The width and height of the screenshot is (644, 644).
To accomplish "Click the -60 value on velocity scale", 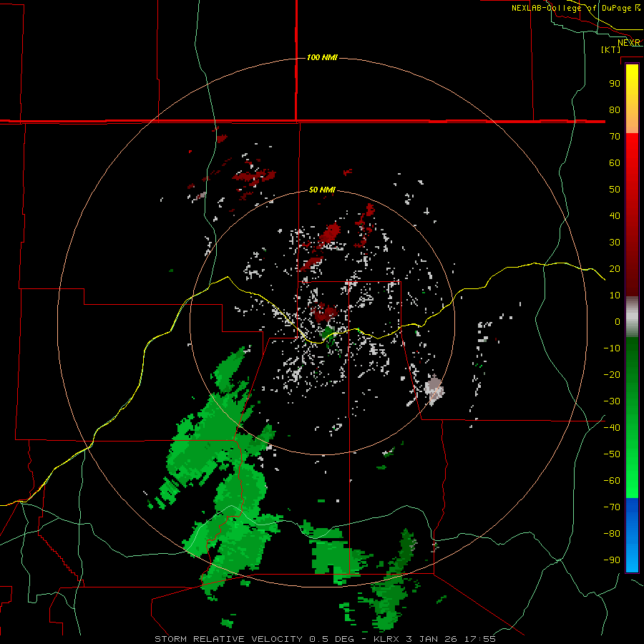I will click(612, 481).
